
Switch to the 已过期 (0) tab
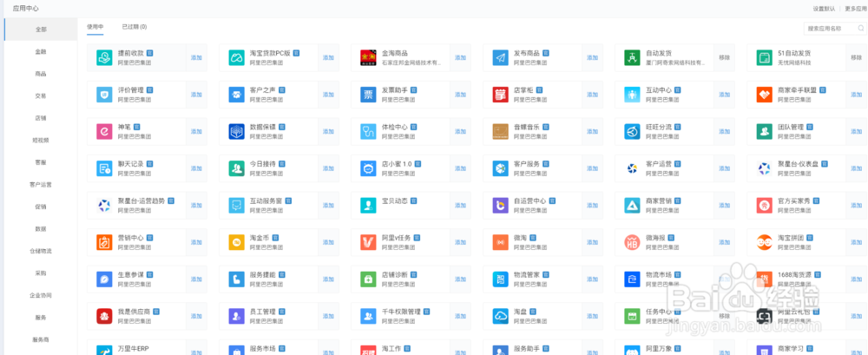(135, 27)
